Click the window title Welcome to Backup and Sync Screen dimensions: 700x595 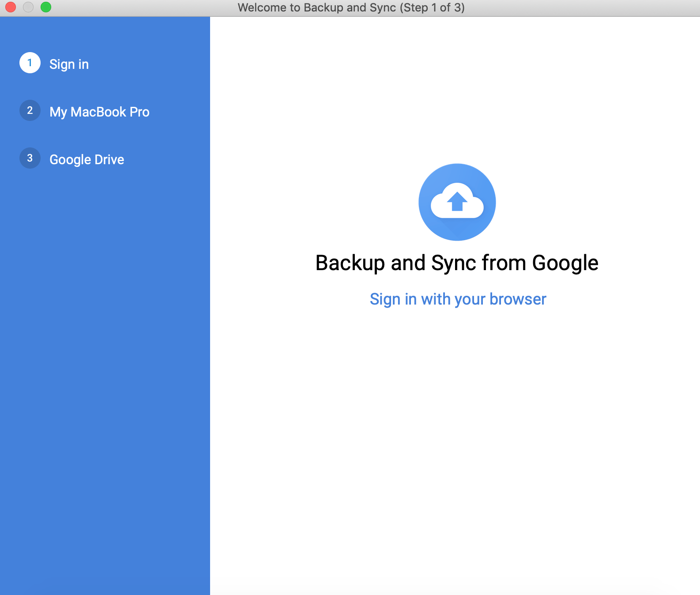pos(351,8)
